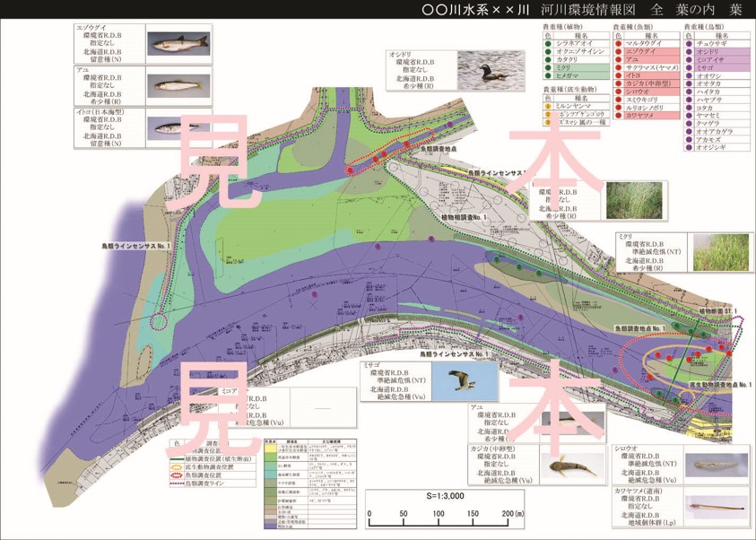Click the S=1:3,000 scale text
Image resolution: width=756 pixels, height=540 pixels.
tap(445, 496)
